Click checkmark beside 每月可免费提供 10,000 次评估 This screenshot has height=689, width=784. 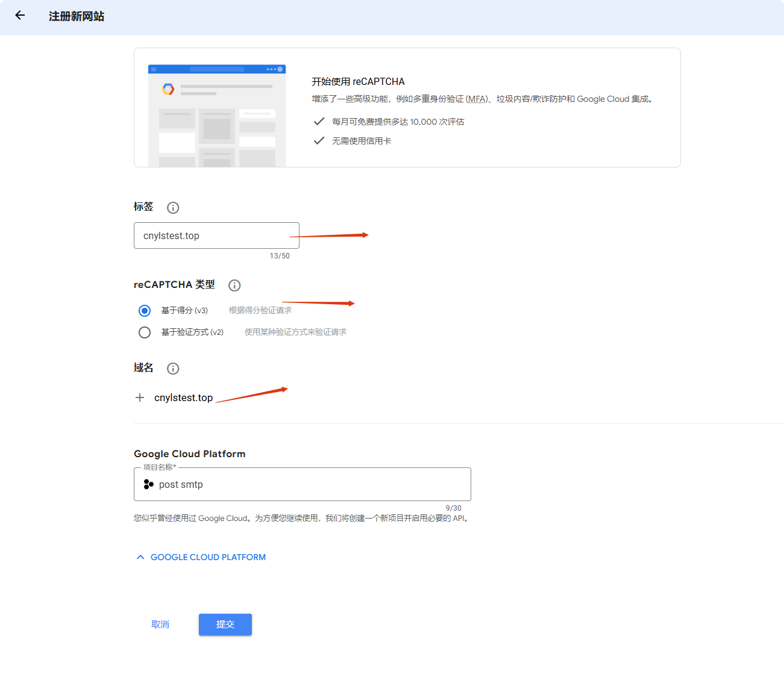pos(319,122)
